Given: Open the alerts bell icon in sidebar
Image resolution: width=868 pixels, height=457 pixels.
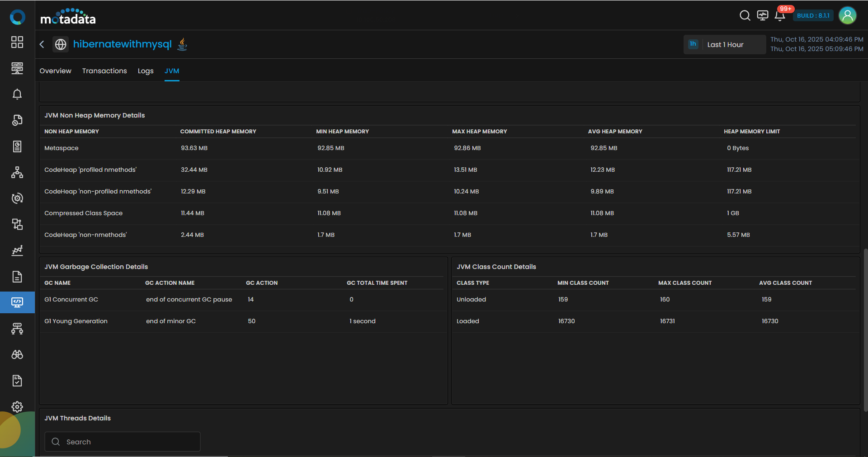Looking at the screenshot, I should click(17, 94).
